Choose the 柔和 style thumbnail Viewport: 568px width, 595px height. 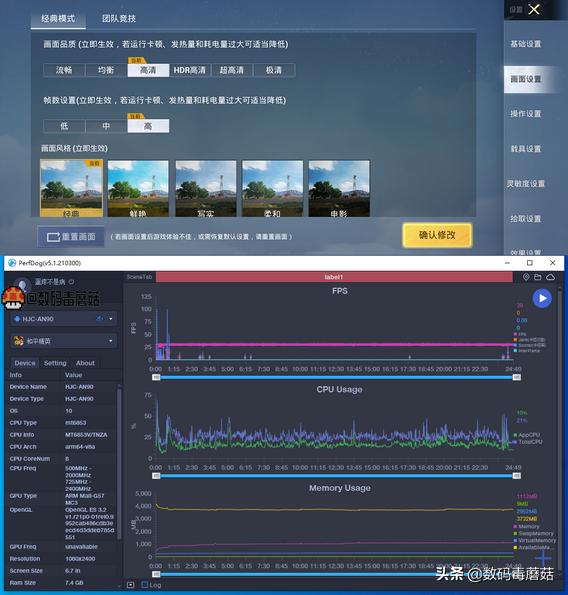(x=272, y=188)
